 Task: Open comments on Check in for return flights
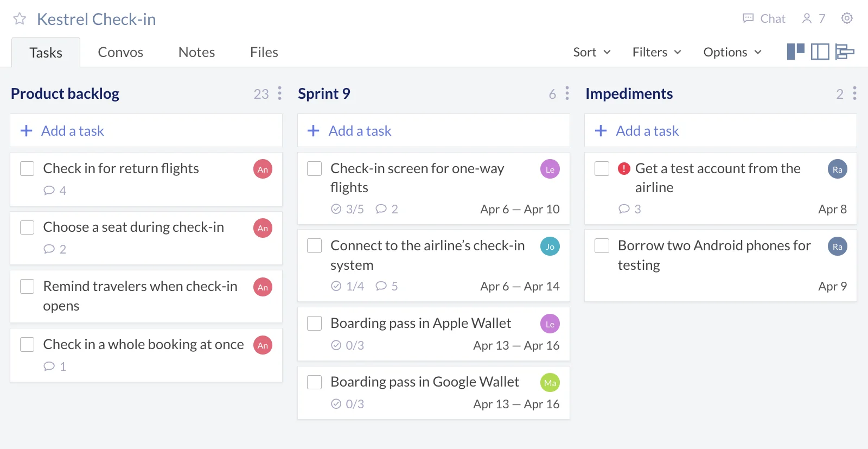pos(55,191)
